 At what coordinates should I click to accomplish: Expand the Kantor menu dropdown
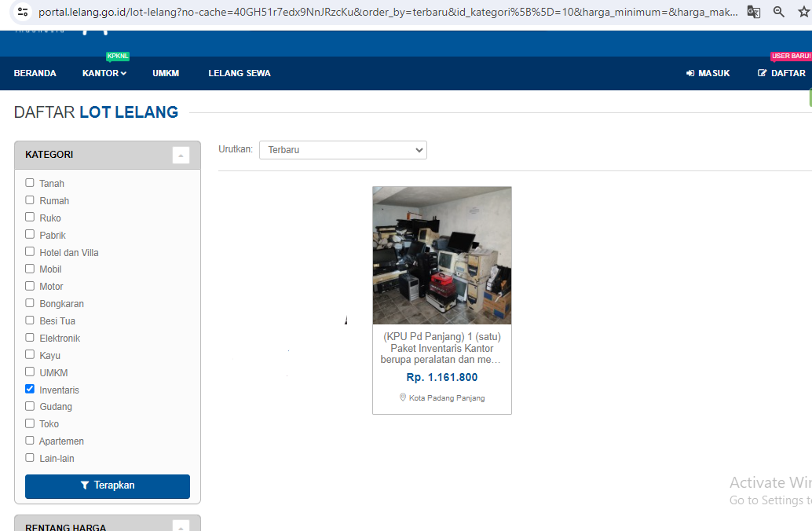104,73
